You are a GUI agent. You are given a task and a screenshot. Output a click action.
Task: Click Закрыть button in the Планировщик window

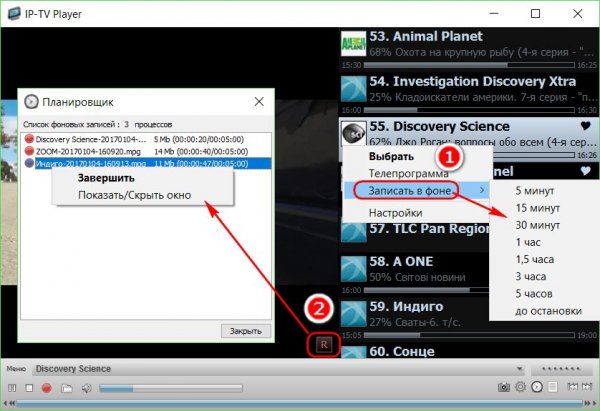pyautogui.click(x=245, y=331)
